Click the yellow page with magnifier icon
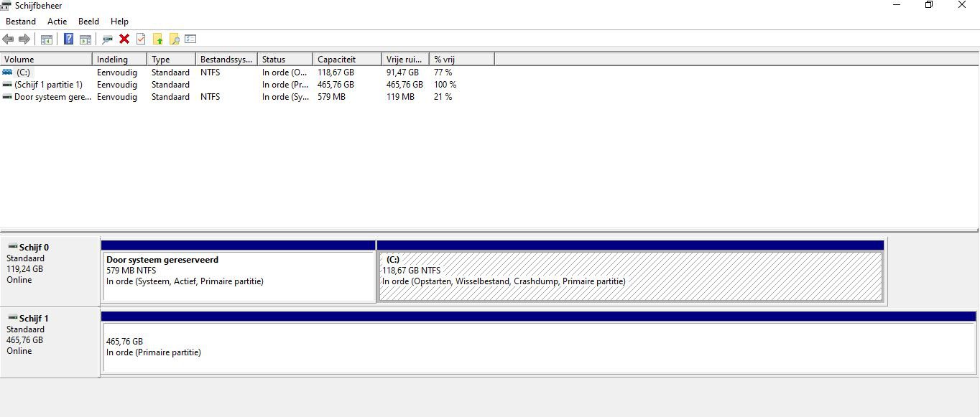The height and width of the screenshot is (417, 980). pos(174,39)
